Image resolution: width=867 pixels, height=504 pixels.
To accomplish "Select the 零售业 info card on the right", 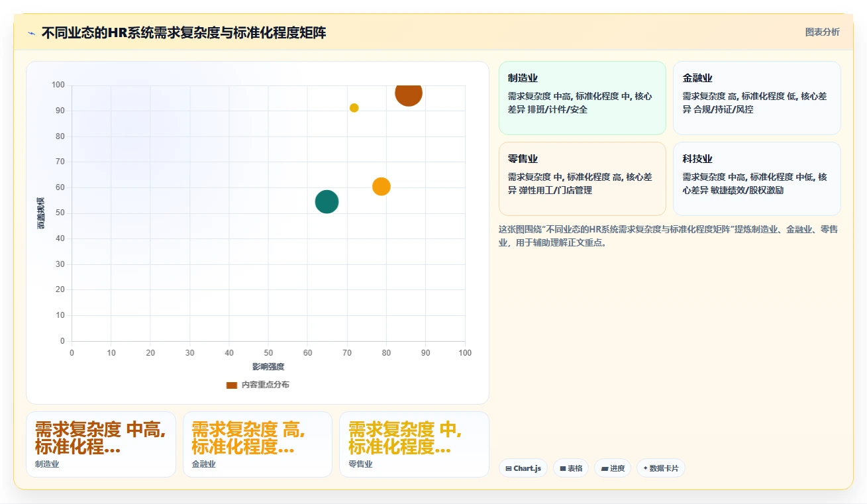I will (x=582, y=179).
